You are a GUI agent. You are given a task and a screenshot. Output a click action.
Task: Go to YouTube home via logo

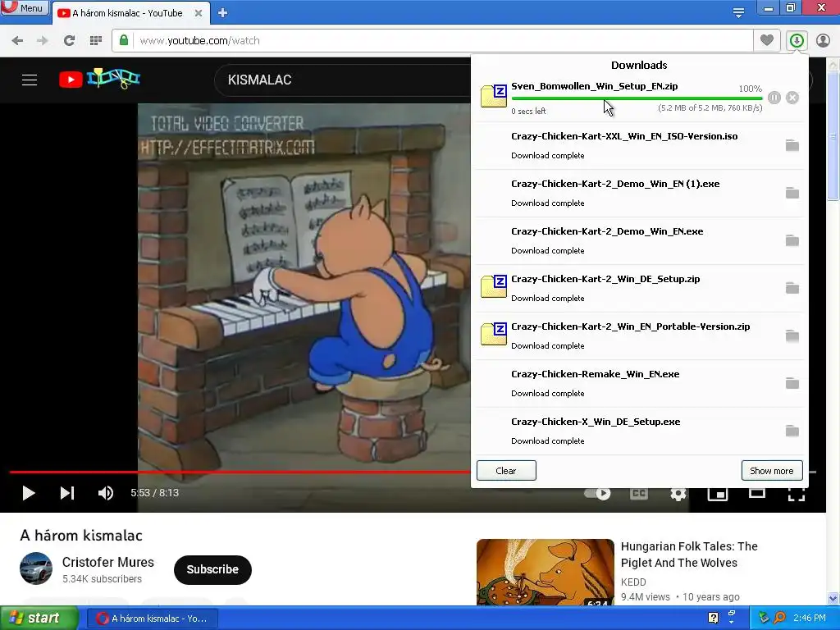pyautogui.click(x=99, y=79)
